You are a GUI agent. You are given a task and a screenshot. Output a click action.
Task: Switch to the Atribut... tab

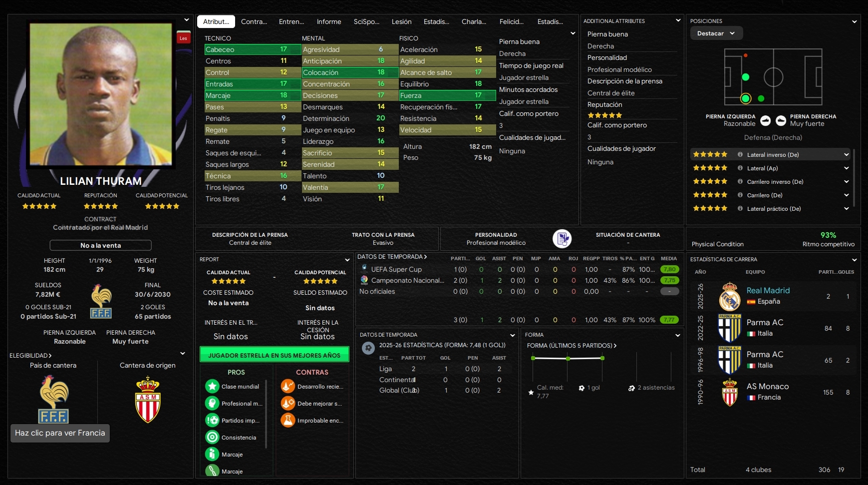(x=216, y=21)
